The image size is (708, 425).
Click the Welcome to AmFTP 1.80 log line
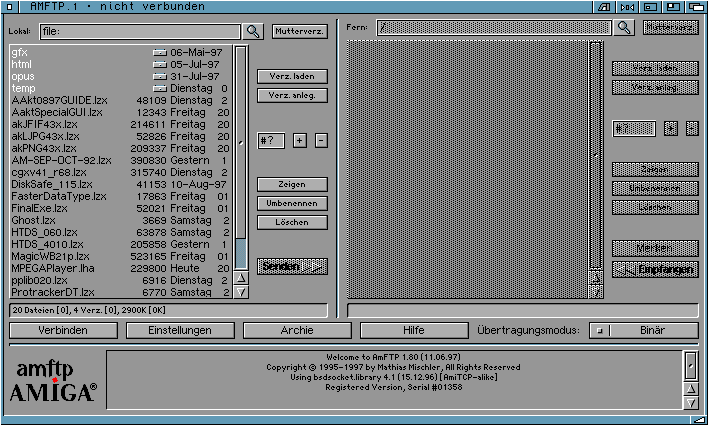pos(393,357)
